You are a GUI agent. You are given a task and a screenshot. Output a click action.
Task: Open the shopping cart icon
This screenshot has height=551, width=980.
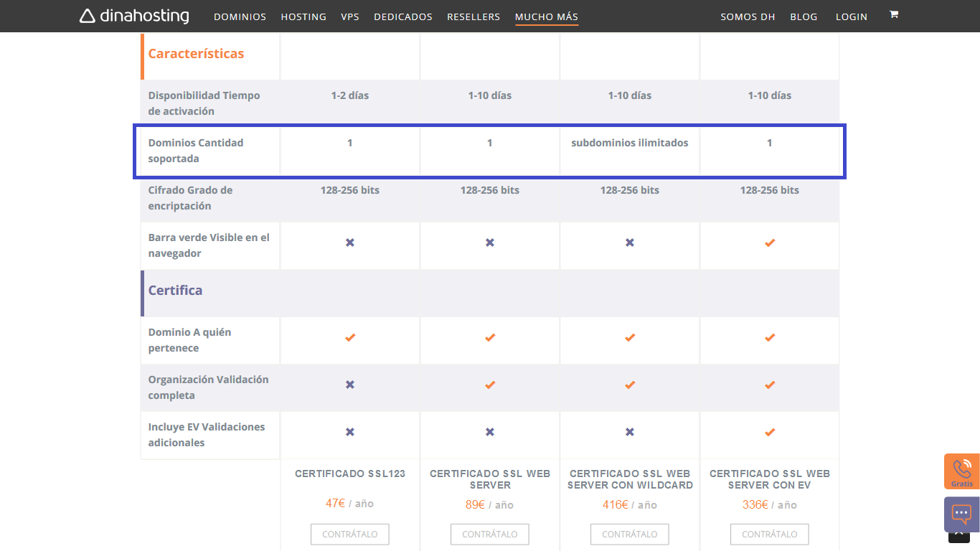click(x=894, y=14)
